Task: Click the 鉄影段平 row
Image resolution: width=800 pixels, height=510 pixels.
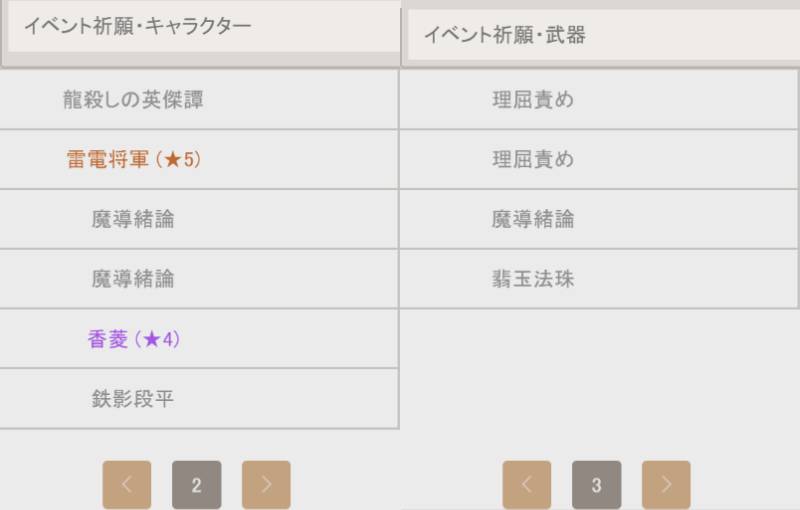Action: pos(199,398)
